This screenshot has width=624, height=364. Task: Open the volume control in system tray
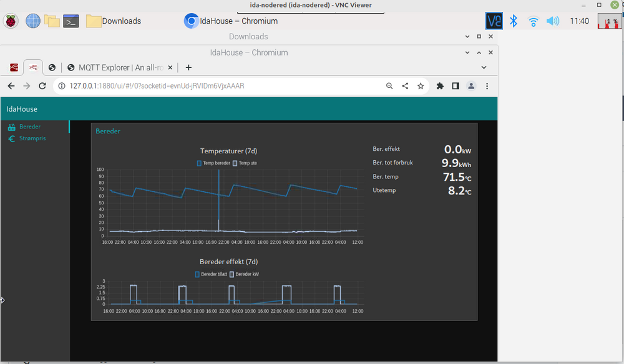552,21
